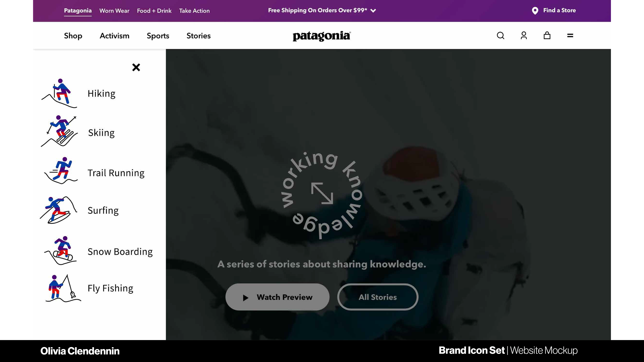Click the Trail Running figure icon
This screenshot has width=644, height=362.
point(61,170)
